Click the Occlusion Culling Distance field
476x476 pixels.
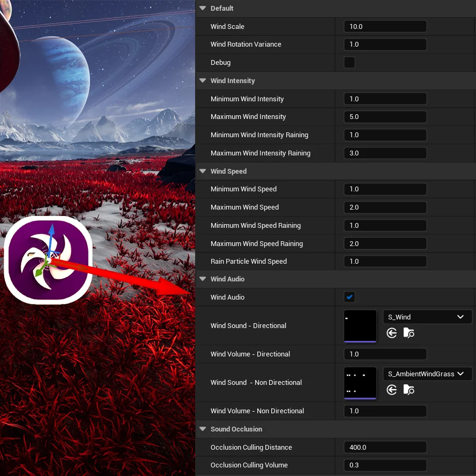click(385, 447)
